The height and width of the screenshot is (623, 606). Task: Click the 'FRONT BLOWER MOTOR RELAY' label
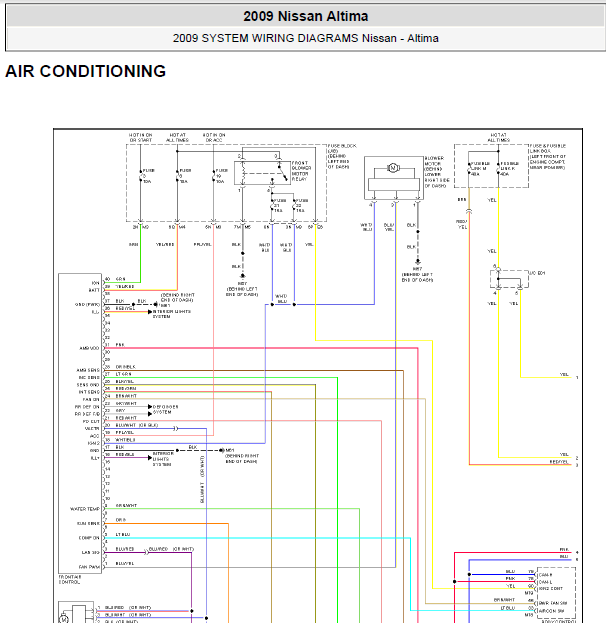(x=301, y=171)
